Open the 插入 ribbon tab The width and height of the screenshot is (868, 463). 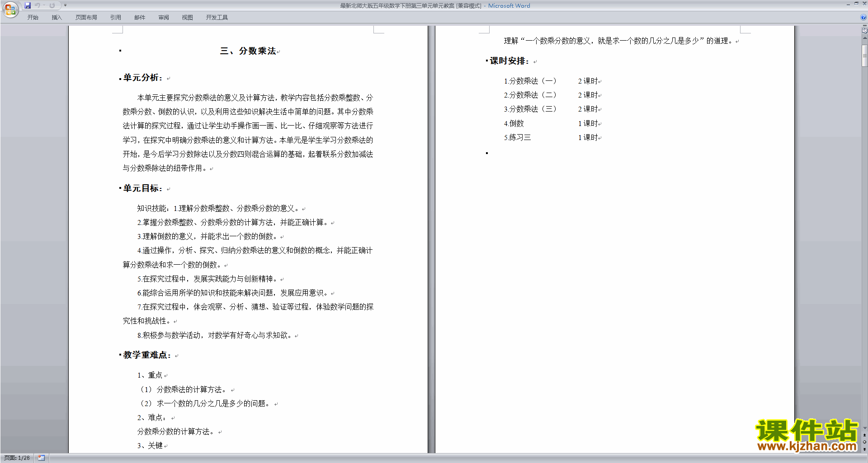57,18
